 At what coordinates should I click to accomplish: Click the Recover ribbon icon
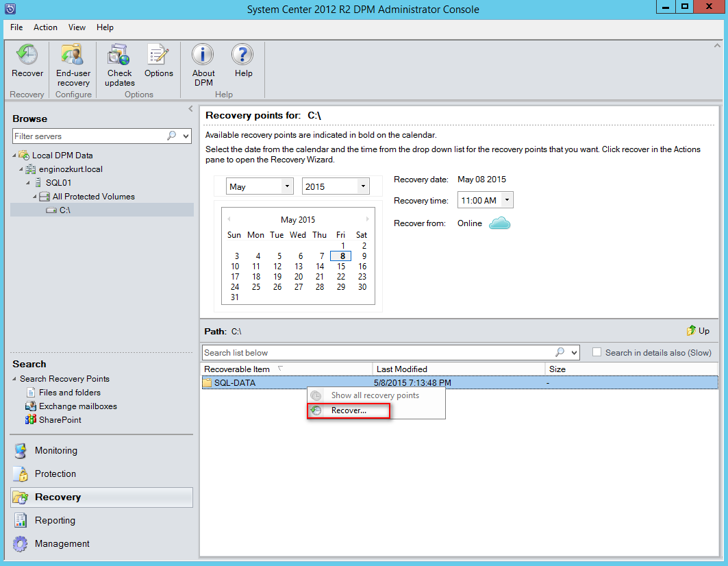[x=27, y=54]
